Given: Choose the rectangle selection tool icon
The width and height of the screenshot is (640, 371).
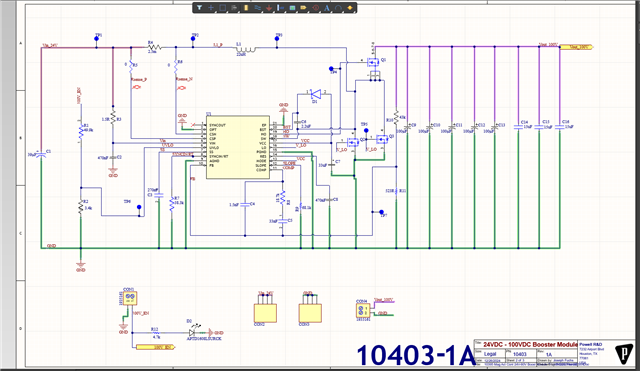Looking at the screenshot, I should [222, 7].
